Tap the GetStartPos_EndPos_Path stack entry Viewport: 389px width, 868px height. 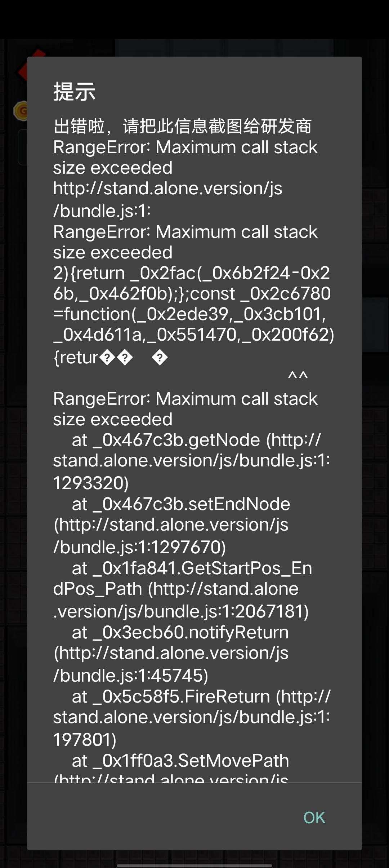tap(192, 568)
